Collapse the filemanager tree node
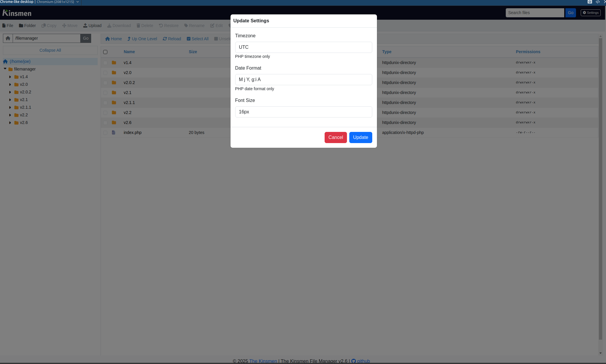 (5, 69)
